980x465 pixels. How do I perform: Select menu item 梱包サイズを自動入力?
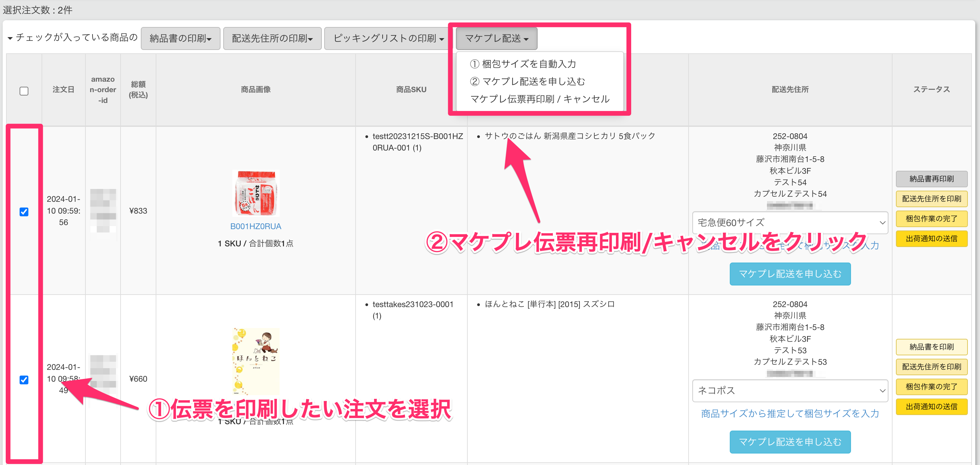coord(523,64)
